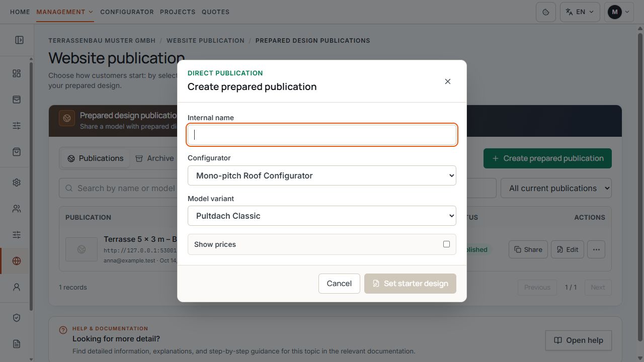Click Website Publication breadcrumb link
This screenshot has height=362, width=644.
pyautogui.click(x=205, y=40)
